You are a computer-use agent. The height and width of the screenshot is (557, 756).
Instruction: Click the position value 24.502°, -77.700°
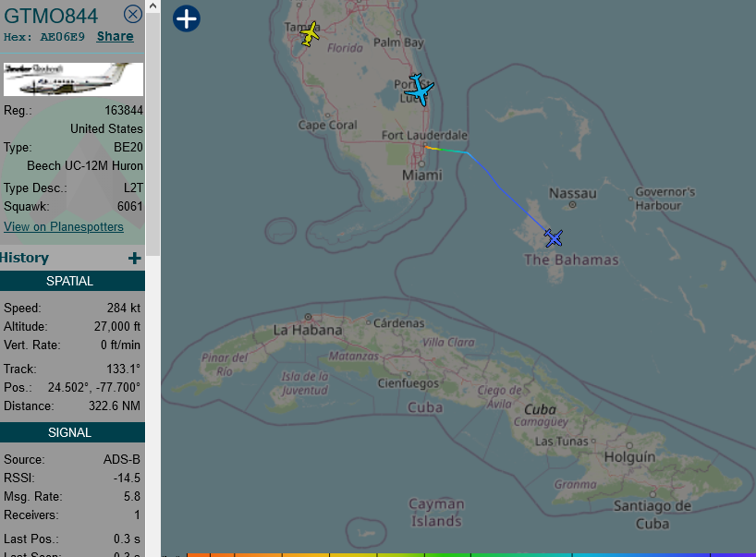click(94, 387)
